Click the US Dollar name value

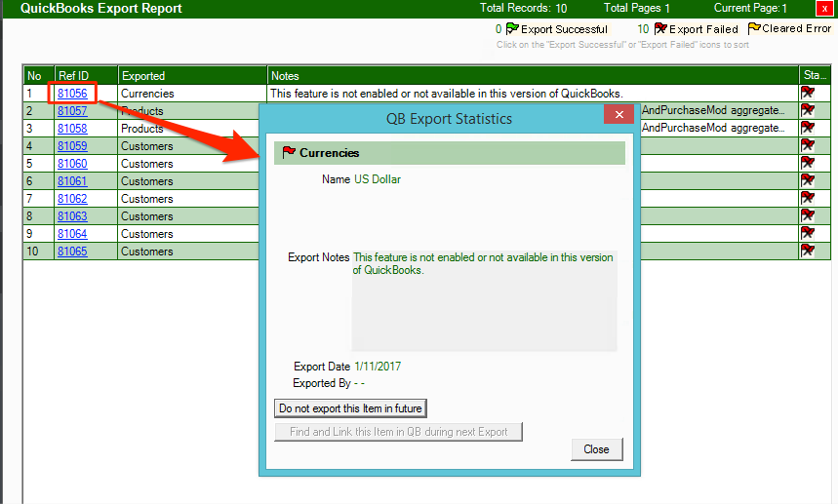click(378, 179)
